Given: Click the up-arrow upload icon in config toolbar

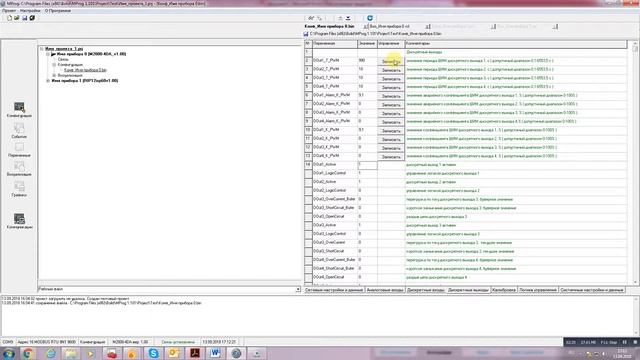Looking at the screenshot, I should coord(340,18).
